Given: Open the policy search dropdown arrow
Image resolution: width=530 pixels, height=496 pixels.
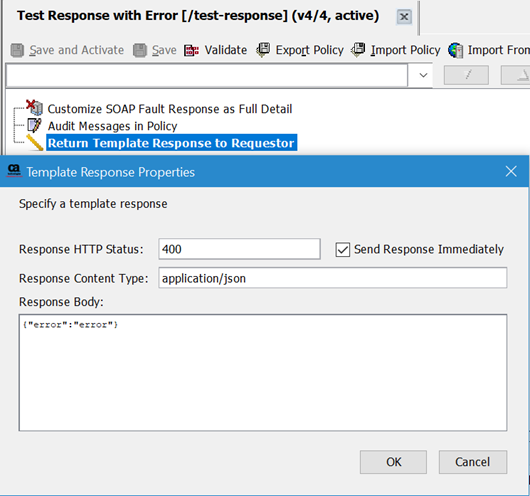Looking at the screenshot, I should coord(423,75).
